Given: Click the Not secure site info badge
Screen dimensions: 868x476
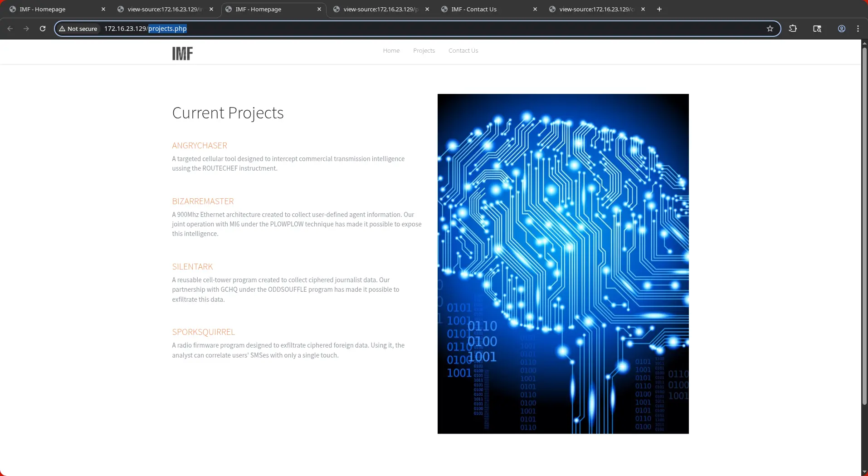Looking at the screenshot, I should tap(78, 29).
